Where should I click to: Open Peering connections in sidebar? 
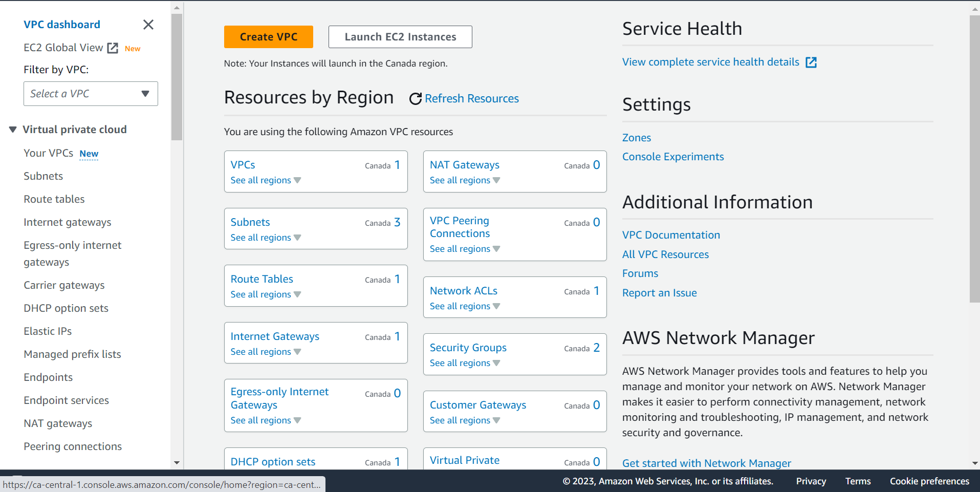(73, 446)
